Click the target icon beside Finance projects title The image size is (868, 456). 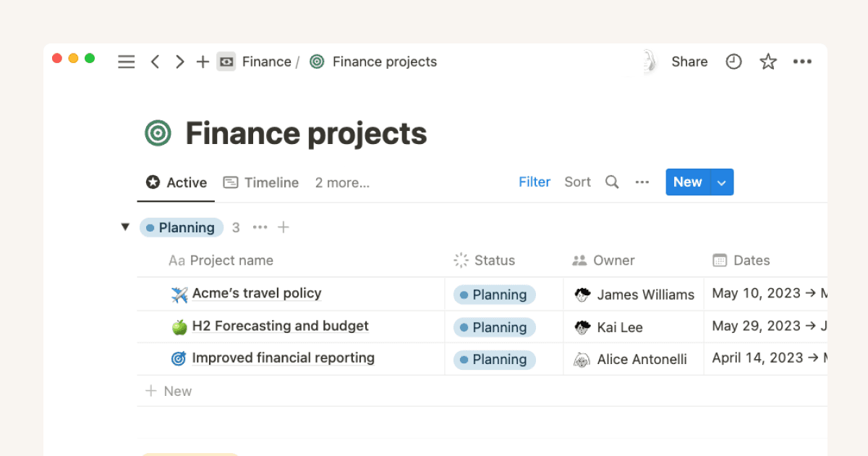[157, 133]
